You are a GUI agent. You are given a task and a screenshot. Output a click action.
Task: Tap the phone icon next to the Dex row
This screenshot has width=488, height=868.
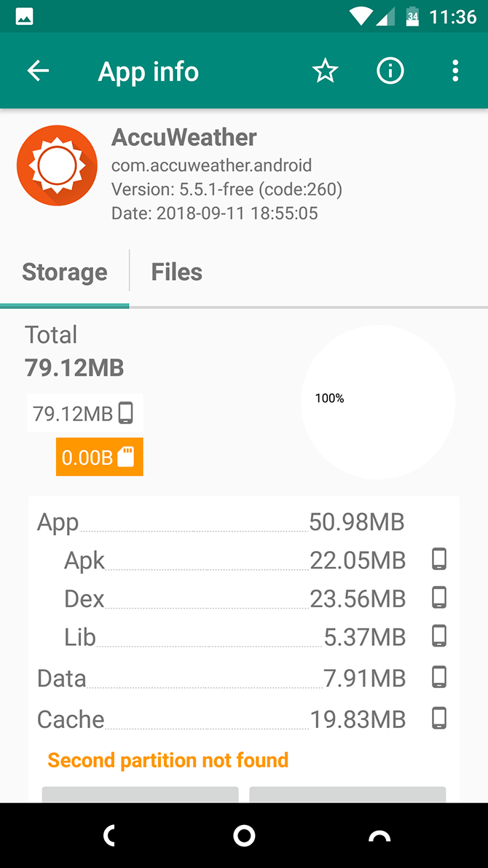click(x=440, y=598)
